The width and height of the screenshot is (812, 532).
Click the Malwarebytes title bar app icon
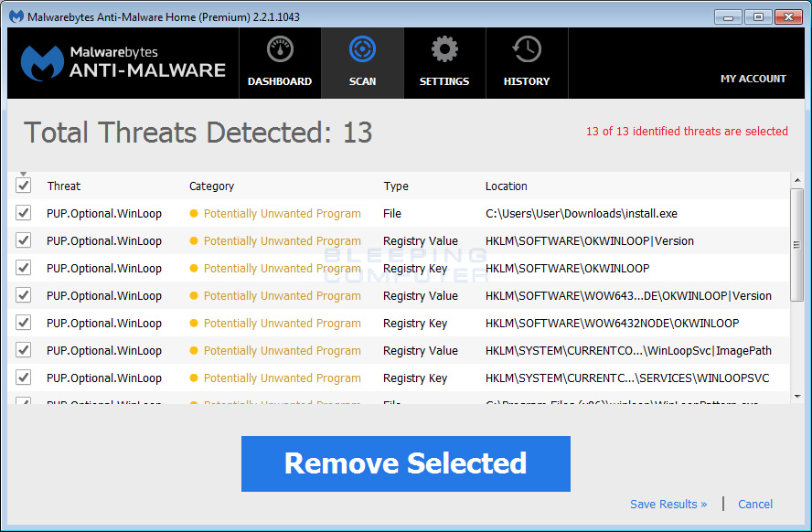coord(16,16)
